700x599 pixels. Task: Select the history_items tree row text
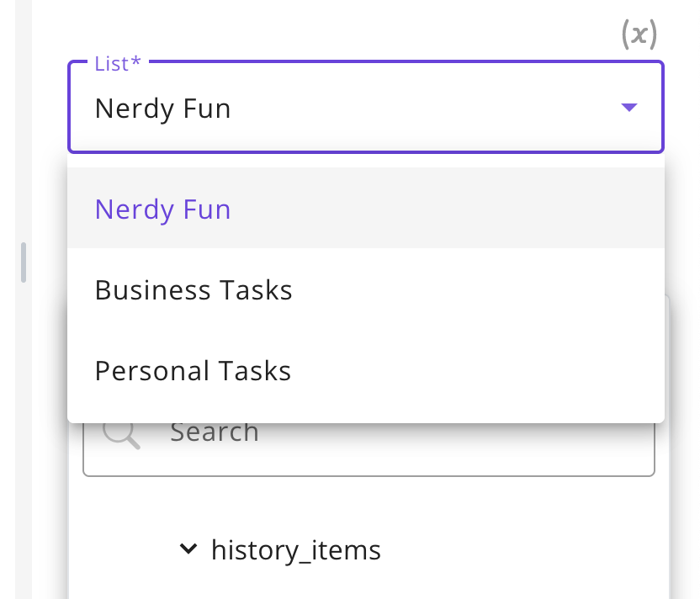point(296,550)
